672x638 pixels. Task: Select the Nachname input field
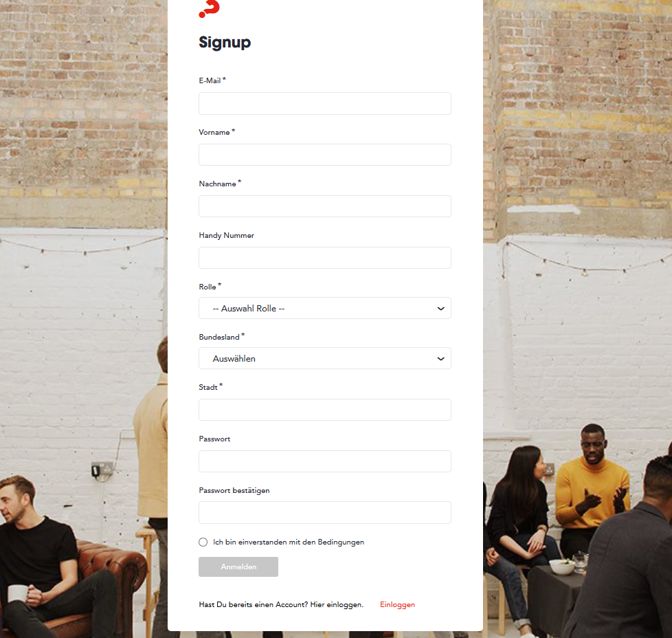(325, 206)
